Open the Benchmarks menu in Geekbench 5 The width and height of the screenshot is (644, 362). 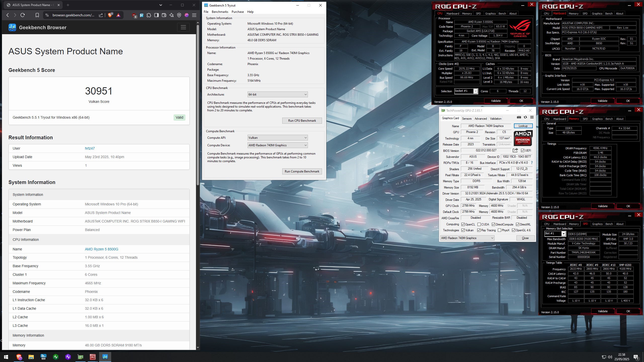[x=220, y=12]
